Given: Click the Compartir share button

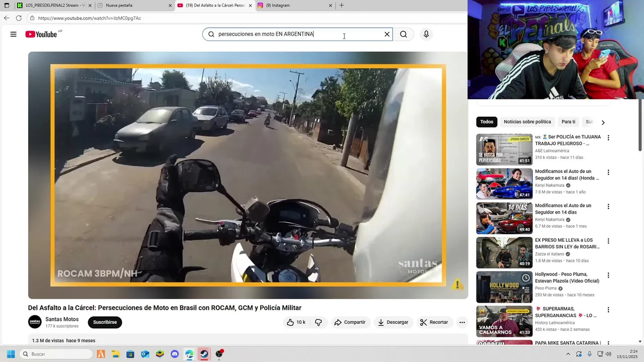Looking at the screenshot, I should tap(350, 322).
